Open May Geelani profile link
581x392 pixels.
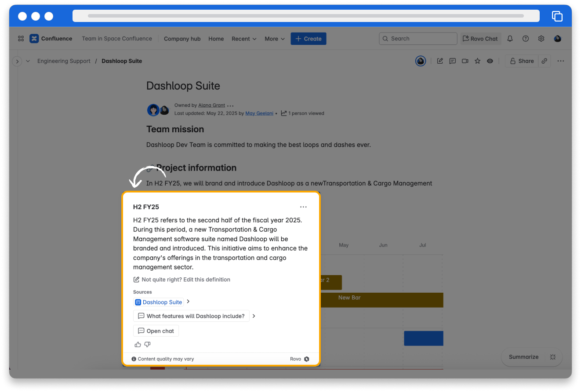pos(259,113)
